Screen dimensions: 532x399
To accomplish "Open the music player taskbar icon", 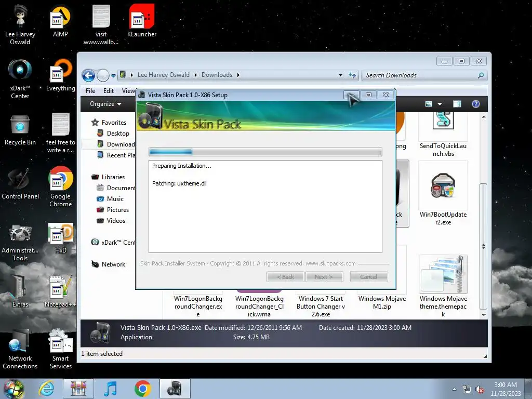I will pyautogui.click(x=110, y=389).
